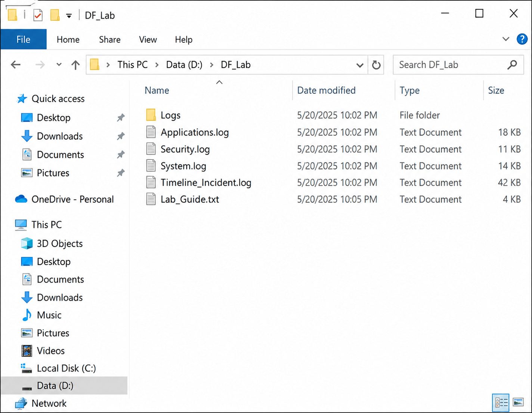This screenshot has height=413, width=532.
Task: Unpin Pictures from Quick access
Action: click(x=120, y=173)
